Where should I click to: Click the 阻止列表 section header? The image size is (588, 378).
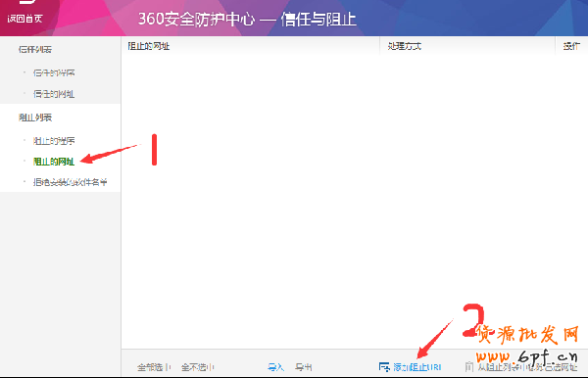(x=35, y=118)
